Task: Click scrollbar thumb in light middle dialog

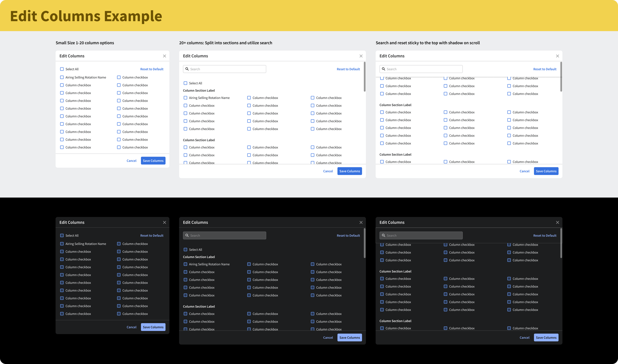Action: pyautogui.click(x=365, y=77)
